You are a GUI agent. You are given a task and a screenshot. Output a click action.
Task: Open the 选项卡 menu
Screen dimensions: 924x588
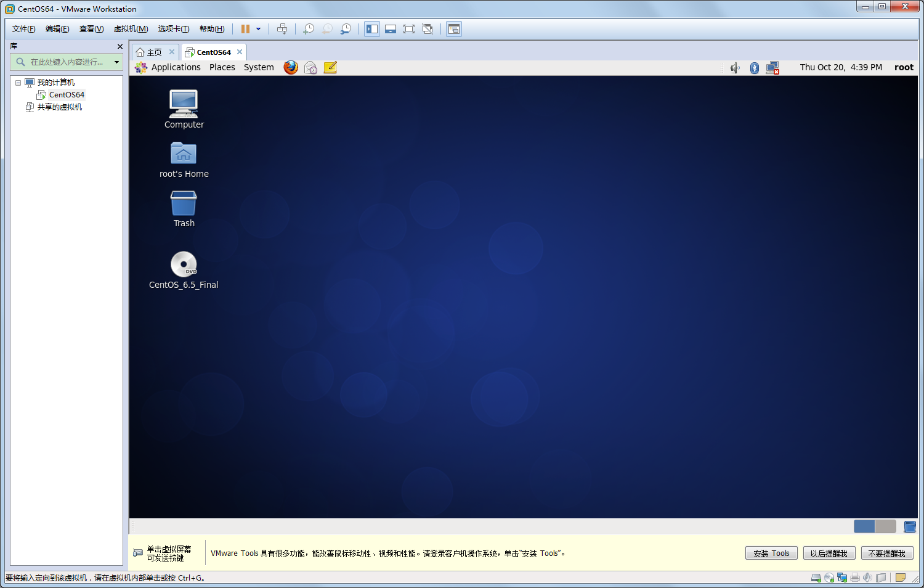coord(174,29)
